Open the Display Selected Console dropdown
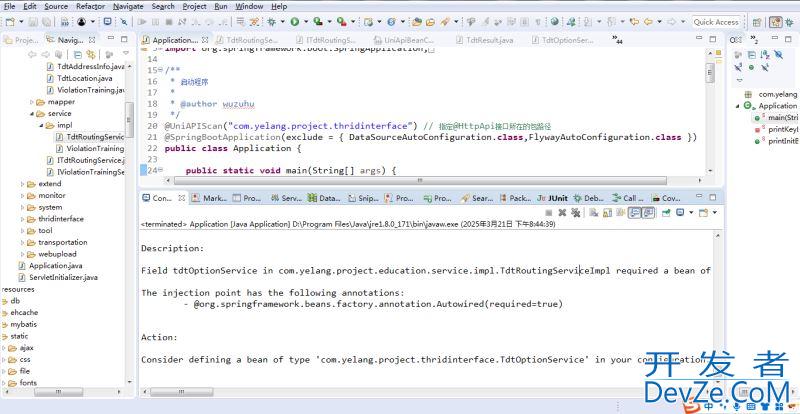The image size is (800, 414). point(691,212)
